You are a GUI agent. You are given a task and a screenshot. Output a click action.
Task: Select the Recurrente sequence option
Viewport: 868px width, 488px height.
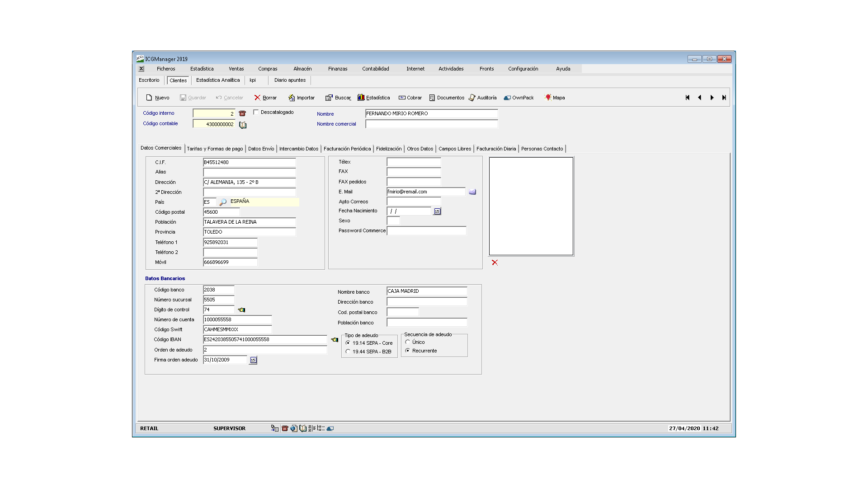tap(407, 351)
